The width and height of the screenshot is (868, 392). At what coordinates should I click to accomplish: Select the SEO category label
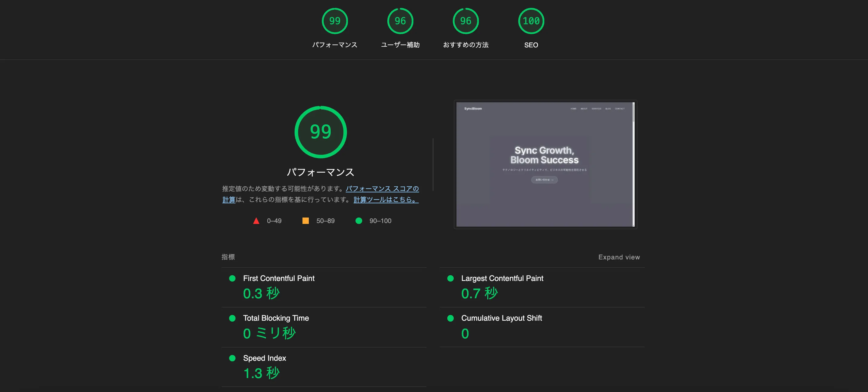[x=531, y=45]
